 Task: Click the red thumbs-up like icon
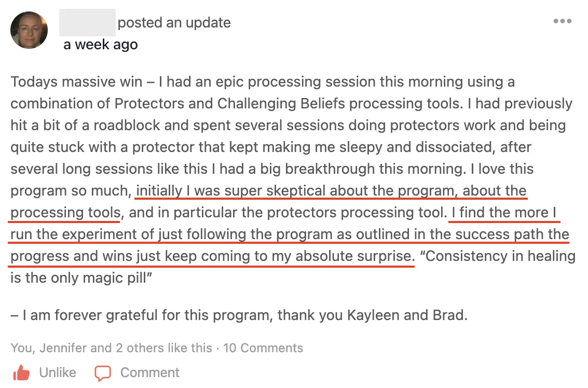click(x=21, y=372)
